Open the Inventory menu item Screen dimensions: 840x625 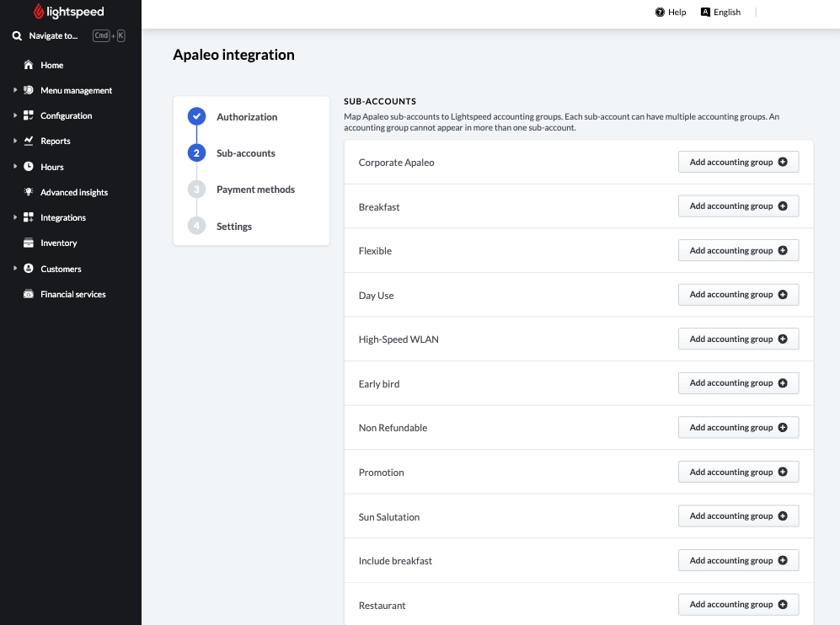(x=59, y=243)
